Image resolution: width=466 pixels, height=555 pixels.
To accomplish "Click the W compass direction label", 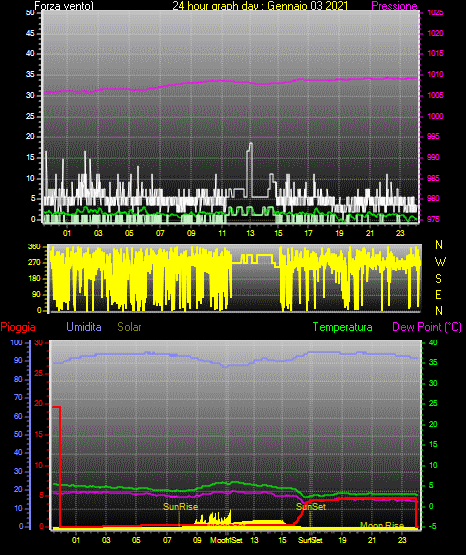I will 440,262.
